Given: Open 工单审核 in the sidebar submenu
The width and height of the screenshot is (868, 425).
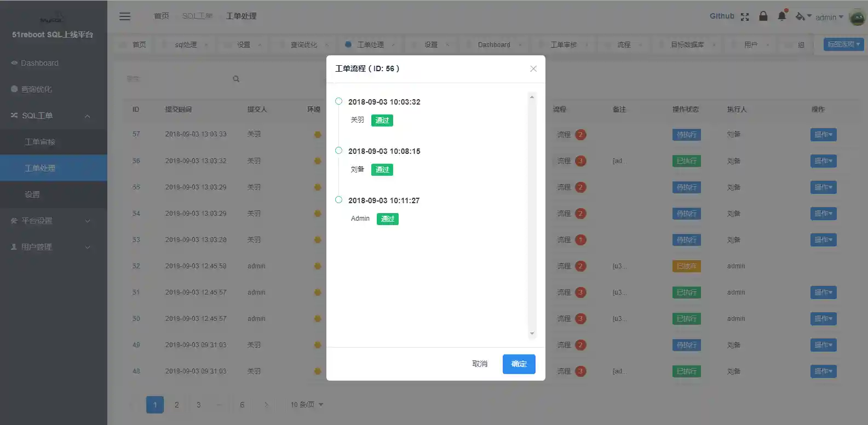Looking at the screenshot, I should click(54, 142).
